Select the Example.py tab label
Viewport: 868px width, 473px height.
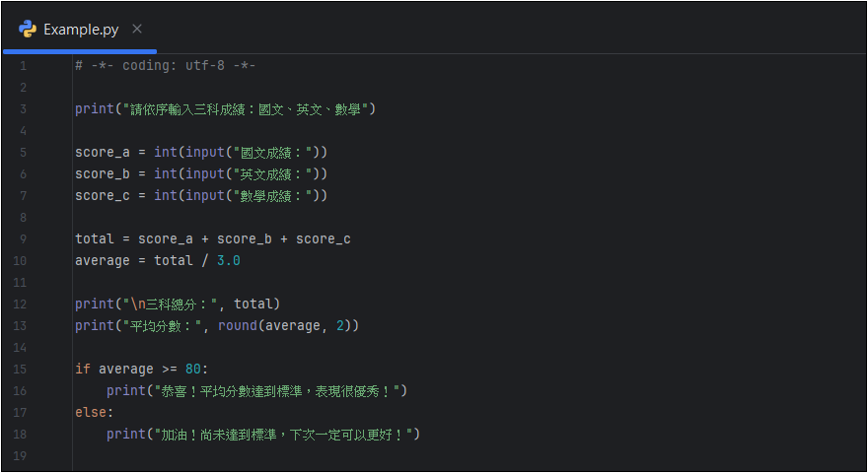coord(81,30)
